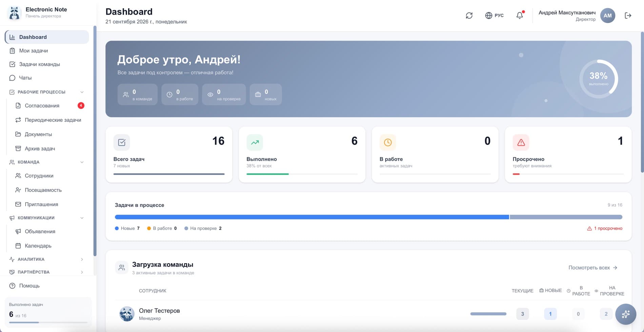Click the briefcase icon in новых chip
This screenshot has height=332, width=644.
coord(258,95)
